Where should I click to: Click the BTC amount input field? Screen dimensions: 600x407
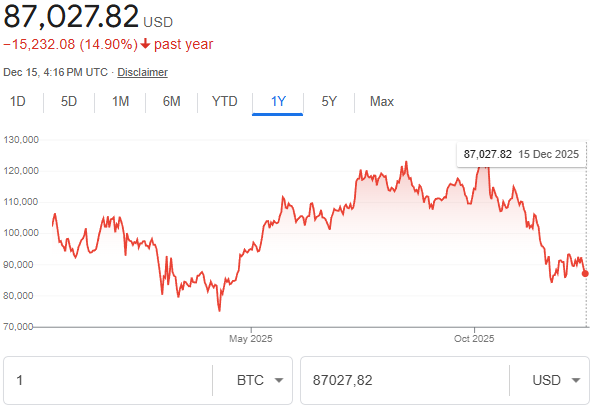pos(108,381)
